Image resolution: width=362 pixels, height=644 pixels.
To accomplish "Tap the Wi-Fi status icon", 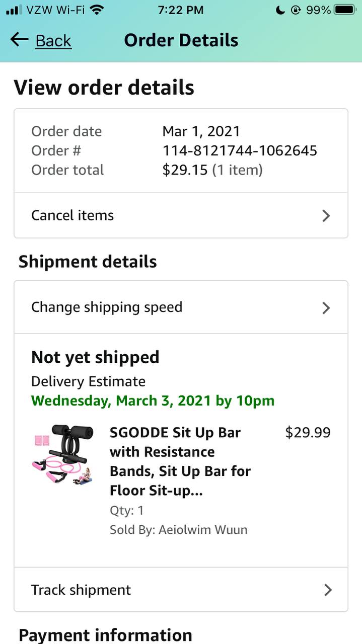I will pyautogui.click(x=98, y=10).
